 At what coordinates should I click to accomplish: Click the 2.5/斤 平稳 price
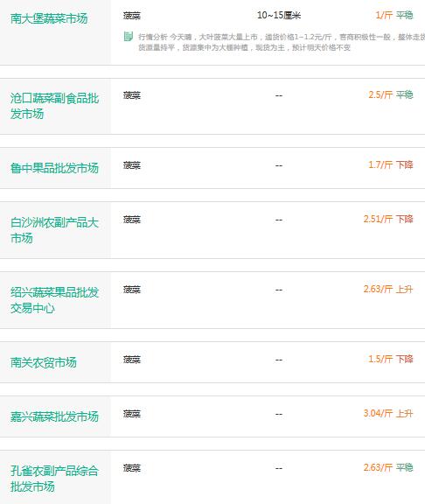coord(391,94)
